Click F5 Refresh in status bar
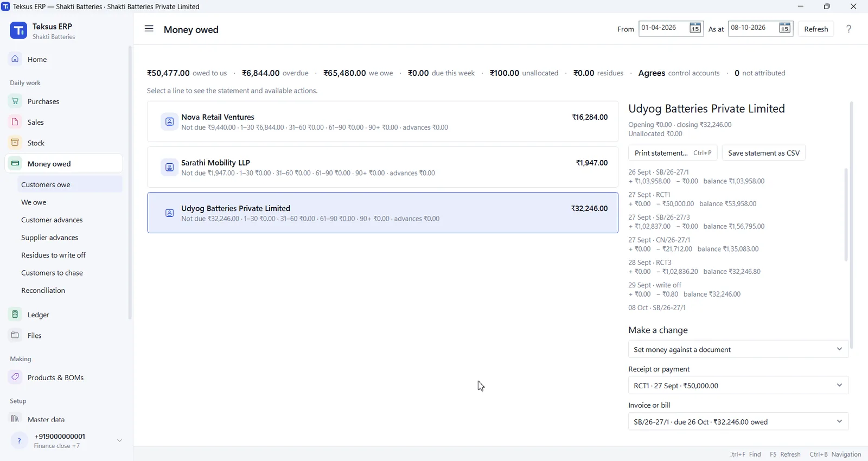868x461 pixels. 785,454
